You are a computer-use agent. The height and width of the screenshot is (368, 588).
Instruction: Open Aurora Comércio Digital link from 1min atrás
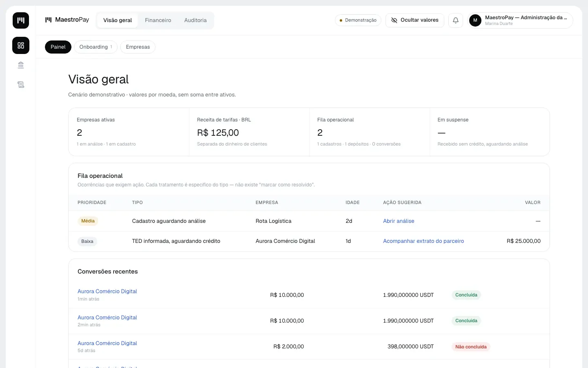coord(107,292)
